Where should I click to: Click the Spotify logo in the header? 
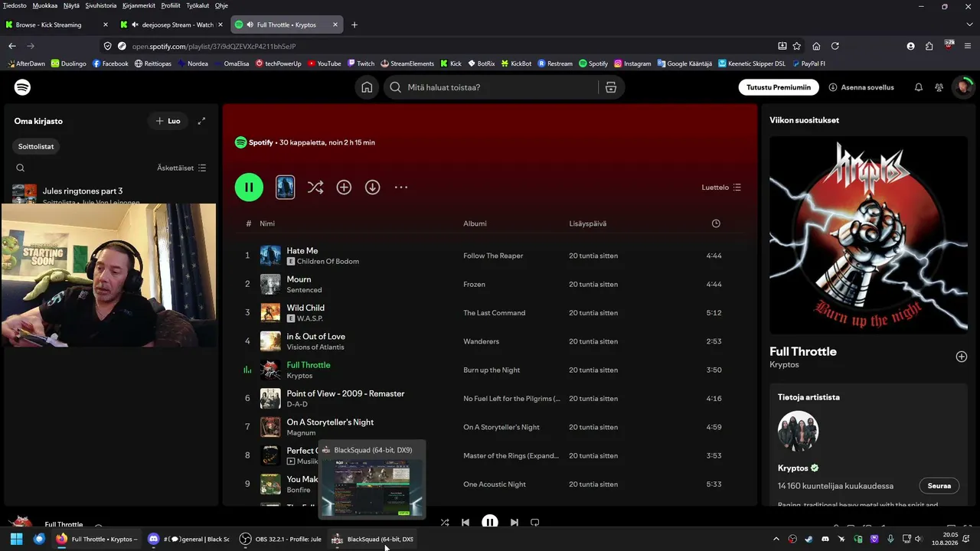point(23,87)
